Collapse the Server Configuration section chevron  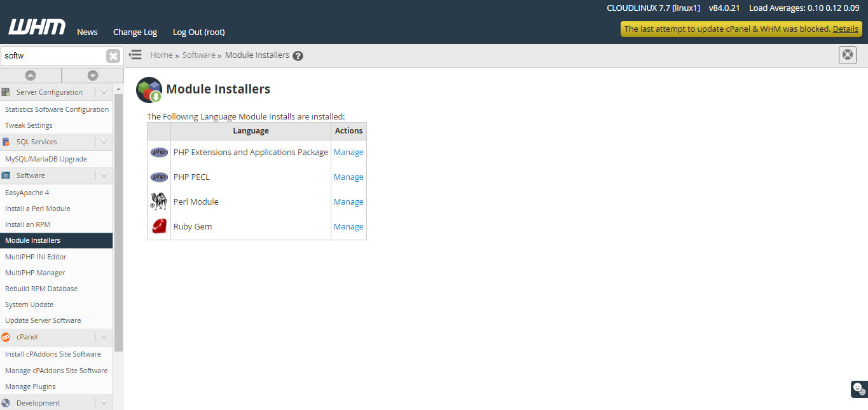point(104,92)
